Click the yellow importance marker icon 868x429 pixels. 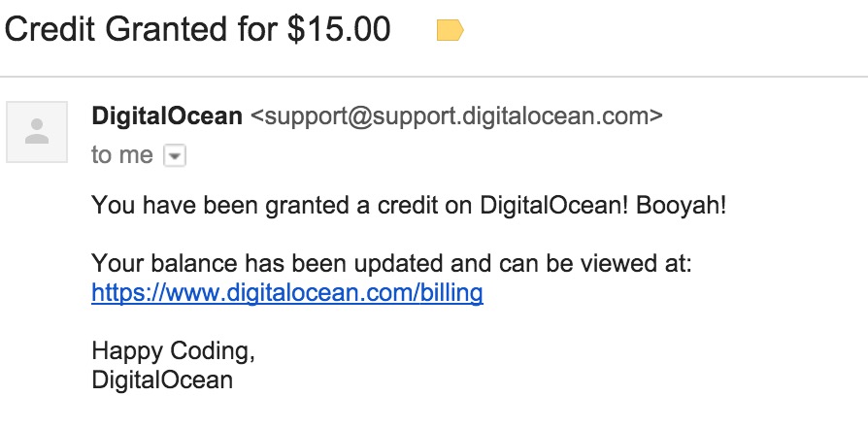(451, 30)
